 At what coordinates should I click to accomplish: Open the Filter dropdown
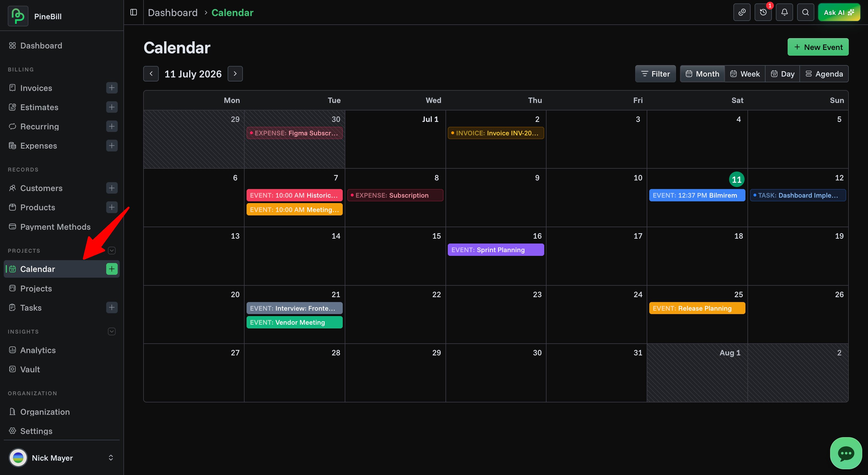(655, 74)
